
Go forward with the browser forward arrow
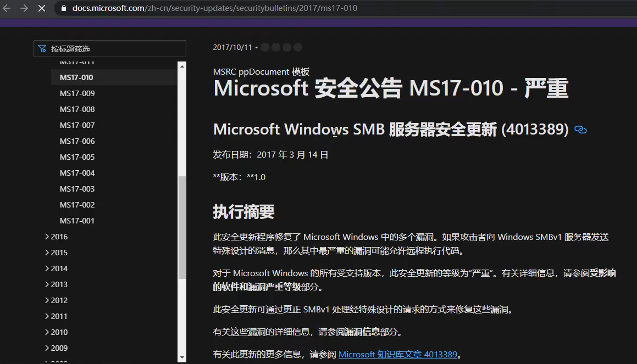coord(24,8)
